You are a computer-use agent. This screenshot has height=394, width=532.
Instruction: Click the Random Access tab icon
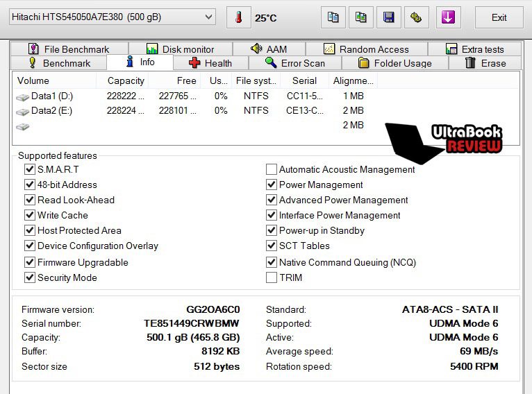coord(329,49)
